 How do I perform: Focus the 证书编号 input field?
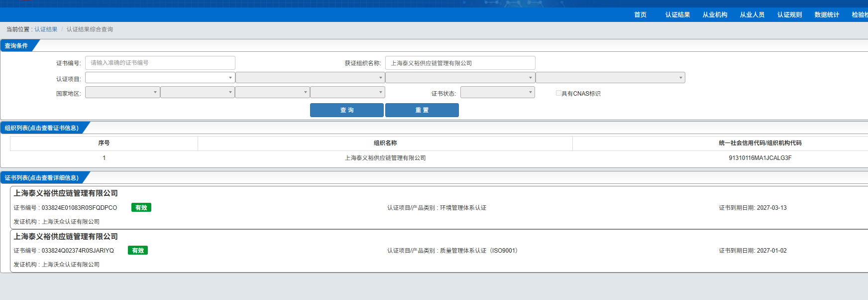point(160,63)
